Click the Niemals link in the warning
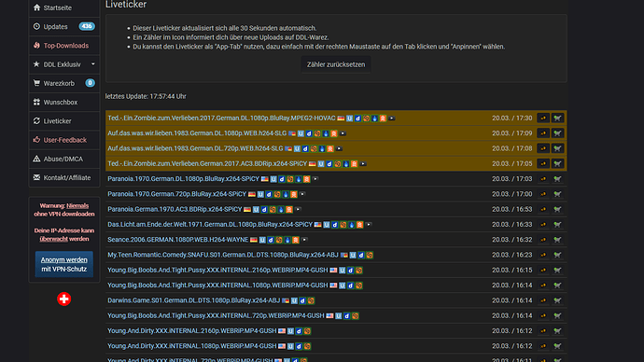 coord(77,205)
